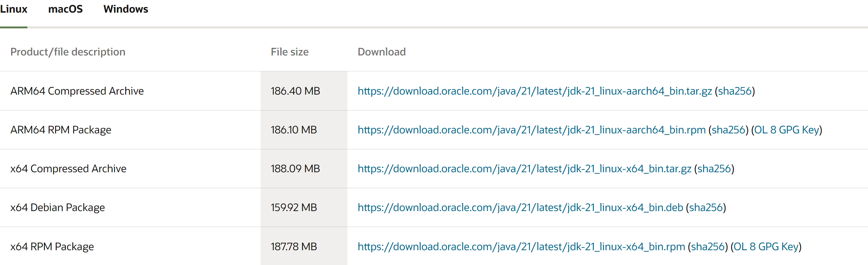This screenshot has width=868, height=265.
Task: Click the 159.92 MB file size cell
Action: (x=304, y=207)
